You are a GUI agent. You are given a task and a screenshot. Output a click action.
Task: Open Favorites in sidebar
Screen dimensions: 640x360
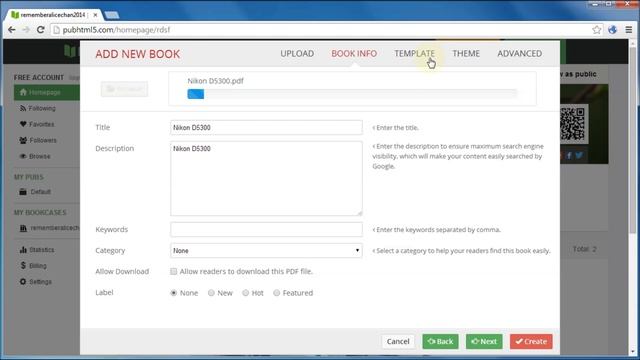(37, 124)
